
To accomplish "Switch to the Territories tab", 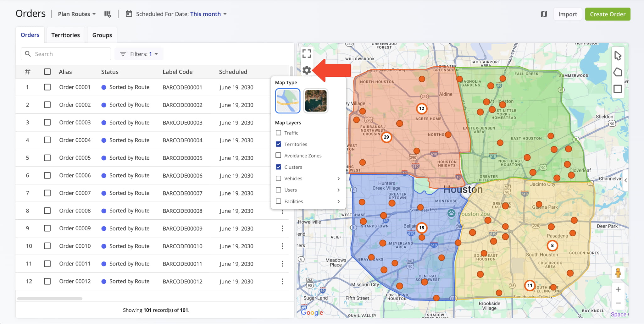I will coord(65,35).
